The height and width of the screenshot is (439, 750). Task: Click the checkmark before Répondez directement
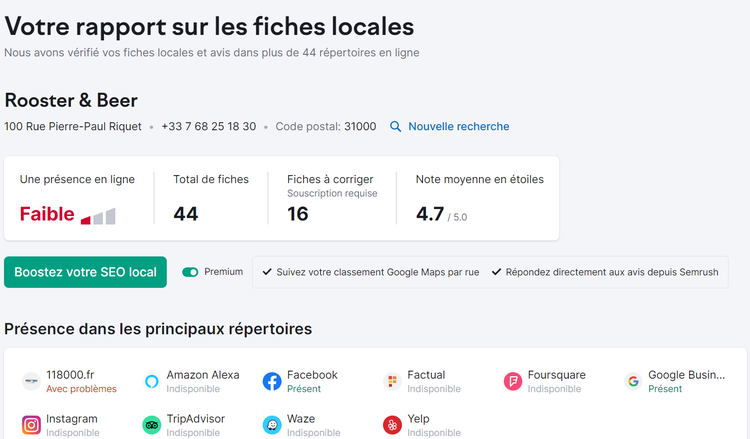click(496, 272)
